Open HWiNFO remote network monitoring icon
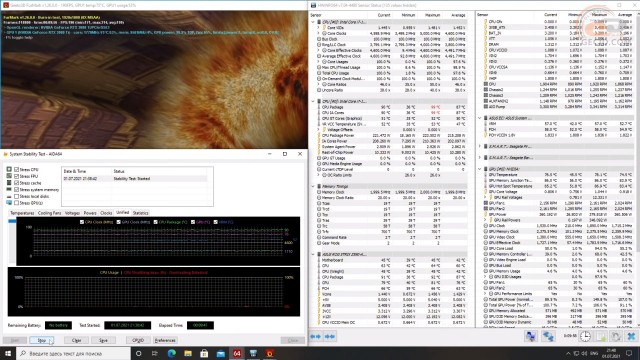The image size is (640, 360). pyautogui.click(x=531, y=336)
